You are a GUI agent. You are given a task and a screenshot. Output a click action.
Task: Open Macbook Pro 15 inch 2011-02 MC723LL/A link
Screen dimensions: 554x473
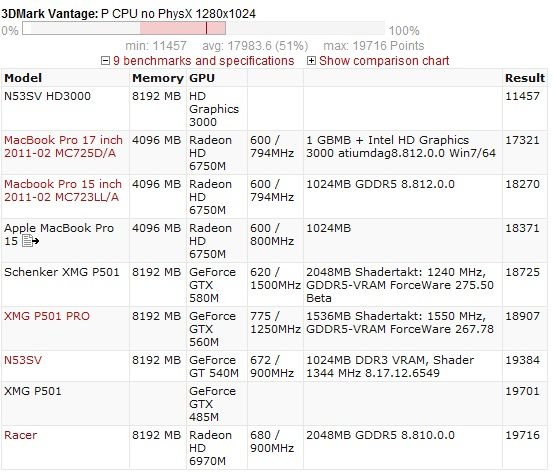[x=63, y=190]
